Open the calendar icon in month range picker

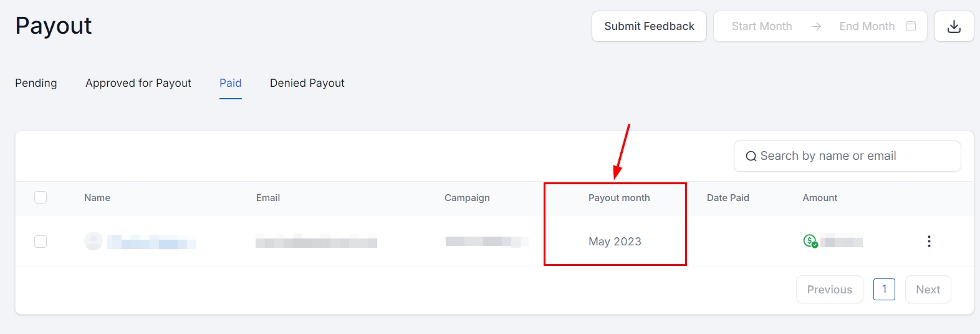pos(911,26)
